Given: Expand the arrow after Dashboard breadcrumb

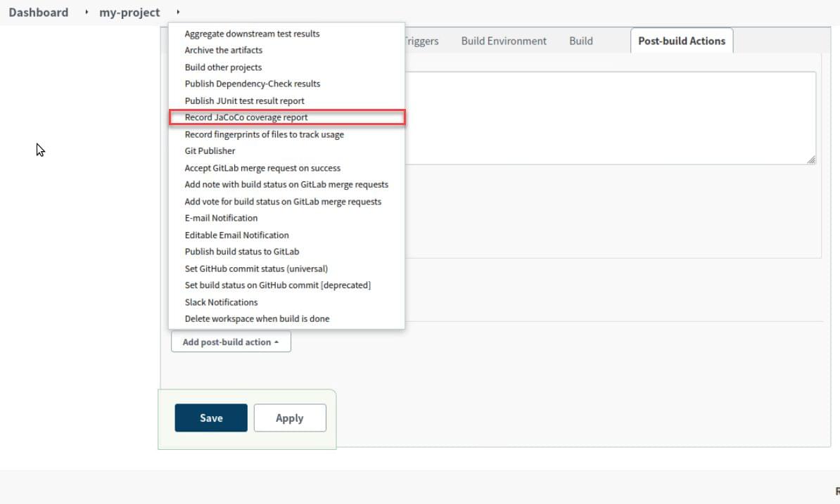Looking at the screenshot, I should tap(87, 12).
